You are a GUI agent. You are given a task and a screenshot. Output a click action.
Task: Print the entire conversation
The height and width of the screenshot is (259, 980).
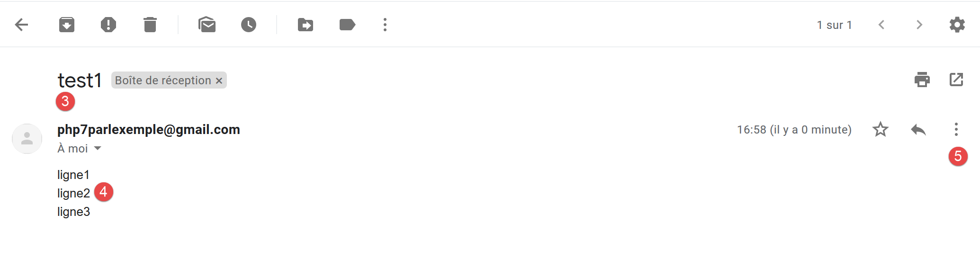(922, 80)
